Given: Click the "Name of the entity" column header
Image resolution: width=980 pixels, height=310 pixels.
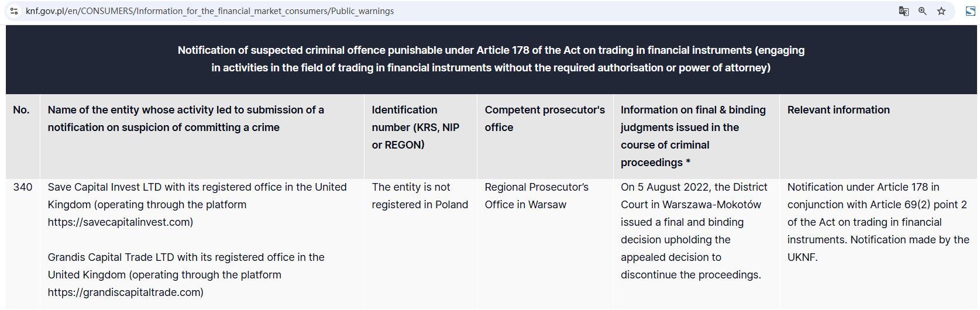Looking at the screenshot, I should point(186,119).
